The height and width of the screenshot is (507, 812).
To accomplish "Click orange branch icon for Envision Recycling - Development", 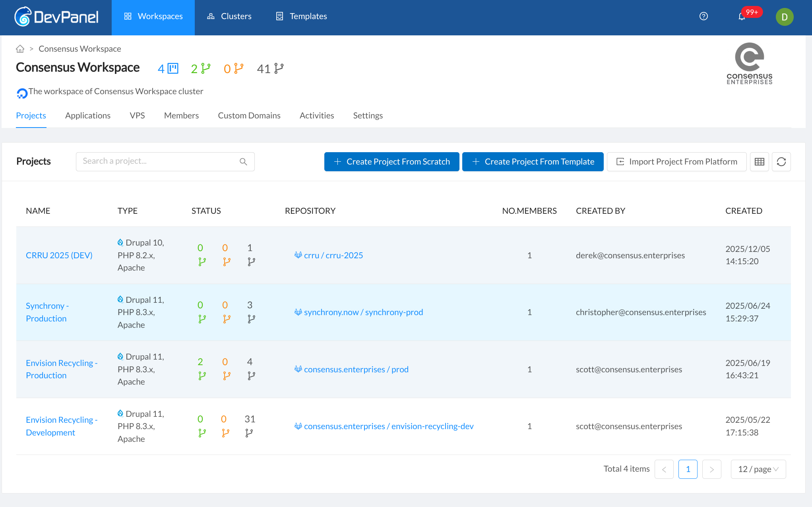I will [225, 433].
